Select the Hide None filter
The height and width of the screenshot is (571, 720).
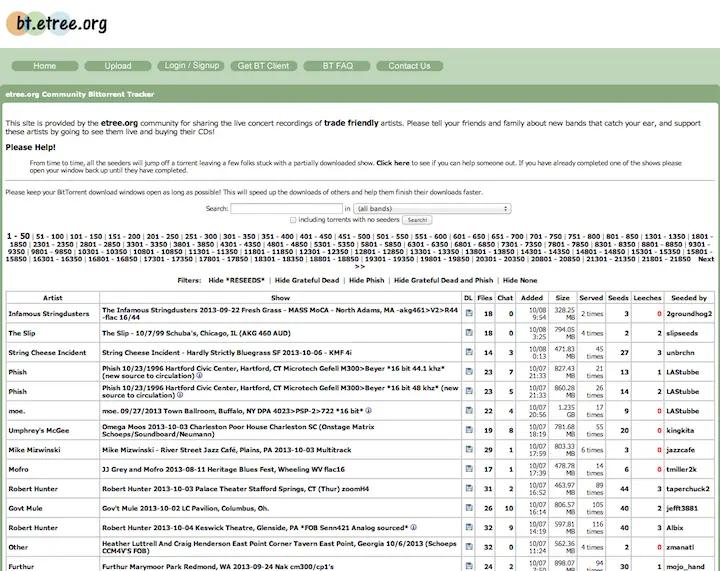pyautogui.click(x=520, y=280)
